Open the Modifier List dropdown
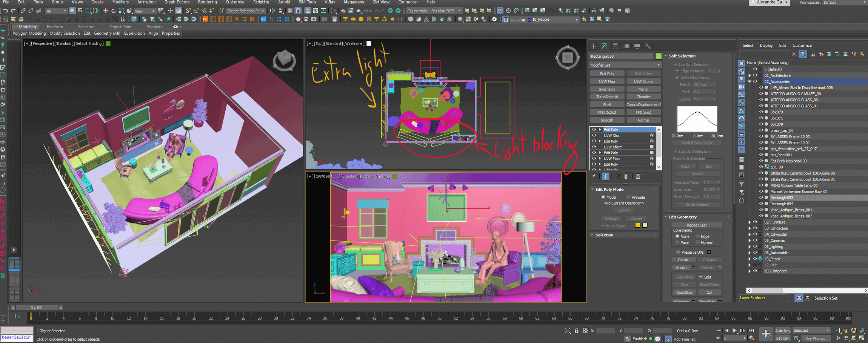The width and height of the screenshot is (868, 343). click(x=625, y=65)
